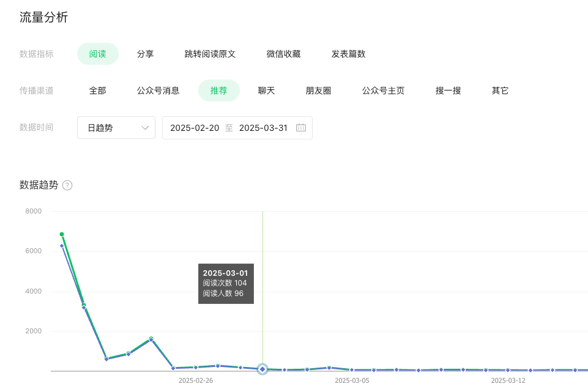Filter by 其它 channel
588x392 pixels.
tap(501, 91)
